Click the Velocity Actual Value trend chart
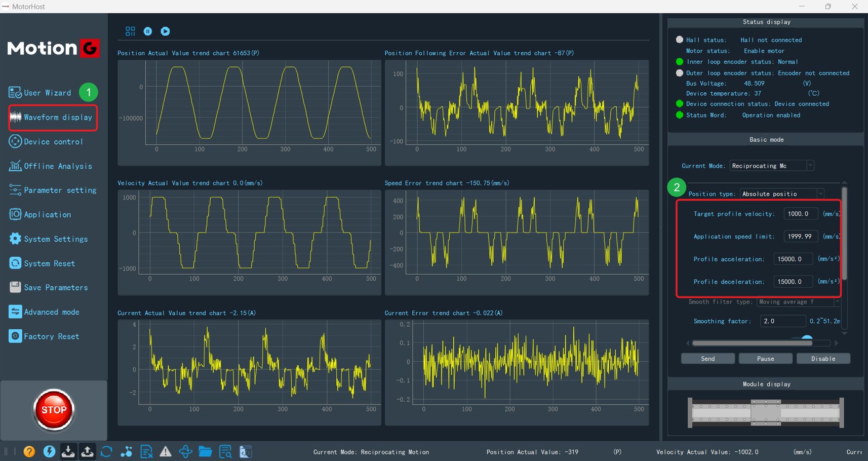Viewport: 868px width, 461px height. (x=249, y=242)
